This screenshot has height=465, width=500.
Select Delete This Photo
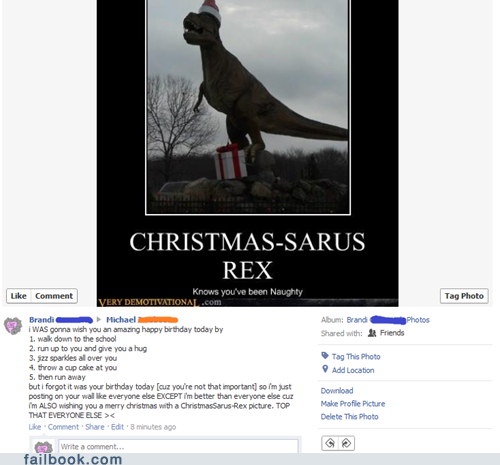pos(349,417)
